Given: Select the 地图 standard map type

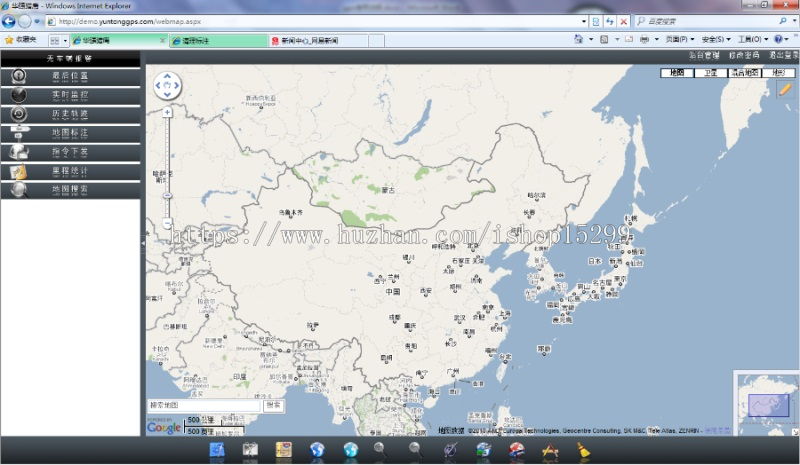Looking at the screenshot, I should [677, 73].
